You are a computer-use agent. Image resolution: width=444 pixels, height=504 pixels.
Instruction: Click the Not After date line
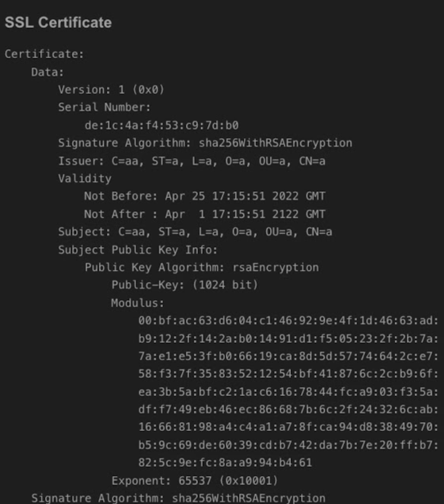(x=205, y=214)
